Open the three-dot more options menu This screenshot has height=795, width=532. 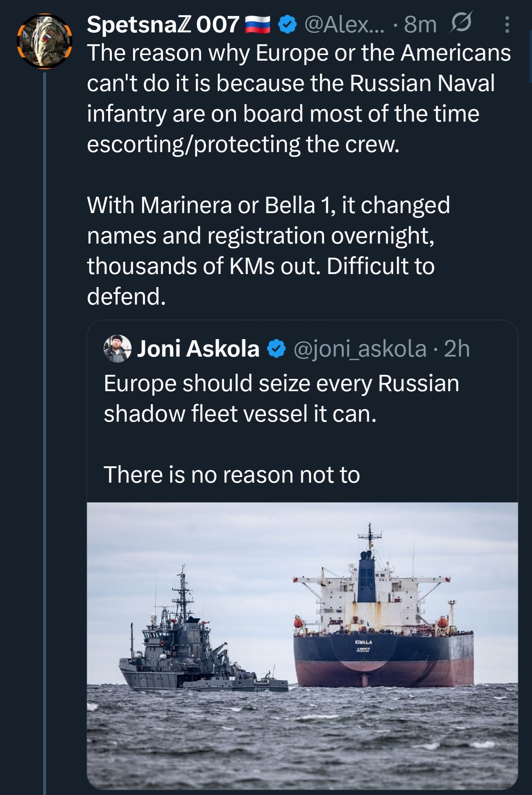pos(507,25)
